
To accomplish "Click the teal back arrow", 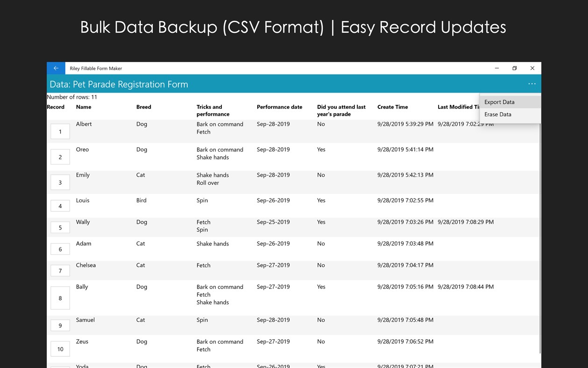I will (x=56, y=68).
